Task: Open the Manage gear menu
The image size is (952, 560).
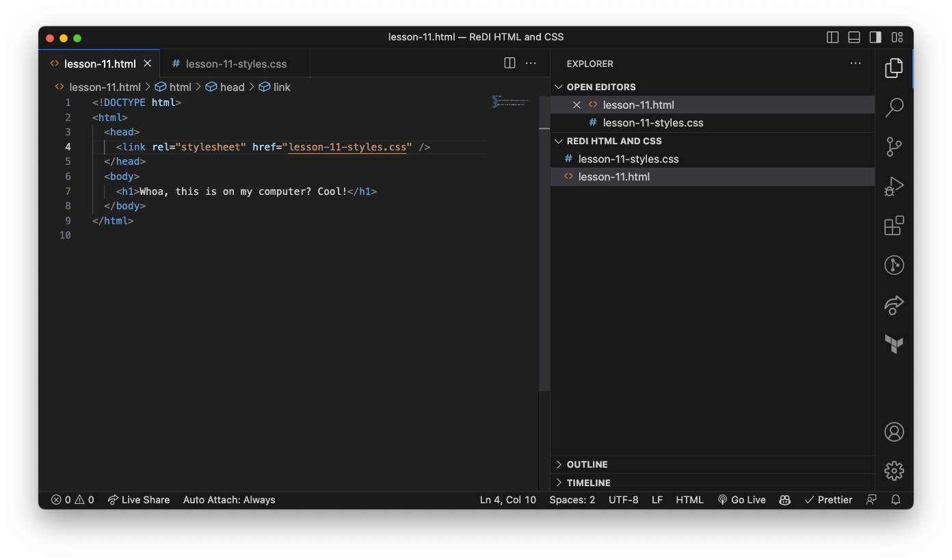Action: 894,470
